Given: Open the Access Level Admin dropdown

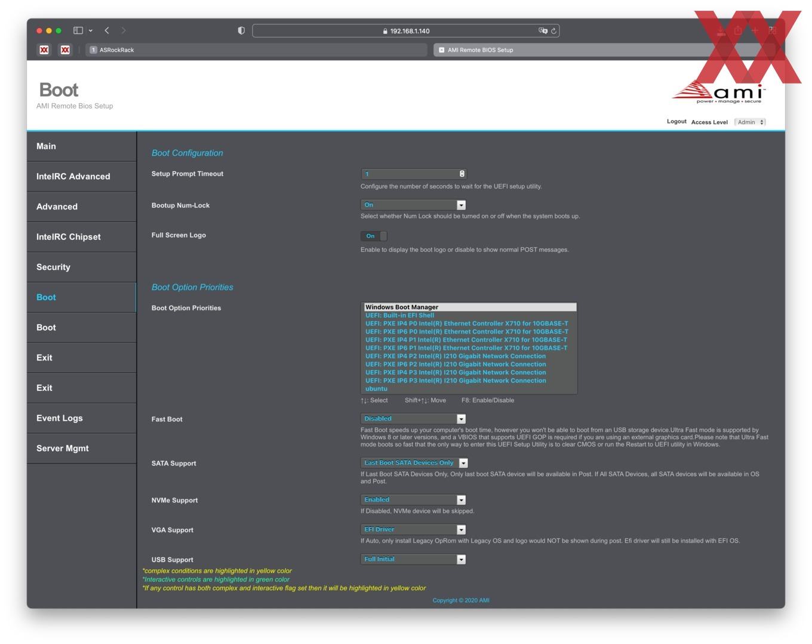Looking at the screenshot, I should (x=750, y=122).
